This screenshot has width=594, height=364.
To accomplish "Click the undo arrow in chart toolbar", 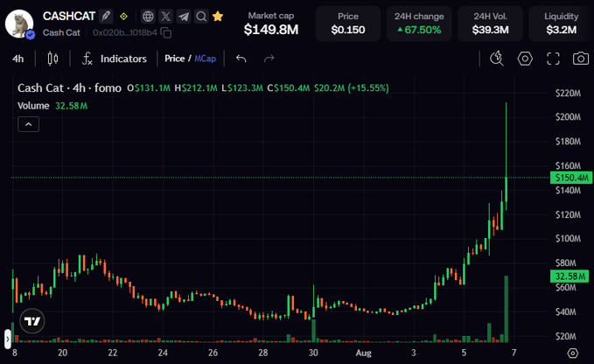I will [241, 59].
